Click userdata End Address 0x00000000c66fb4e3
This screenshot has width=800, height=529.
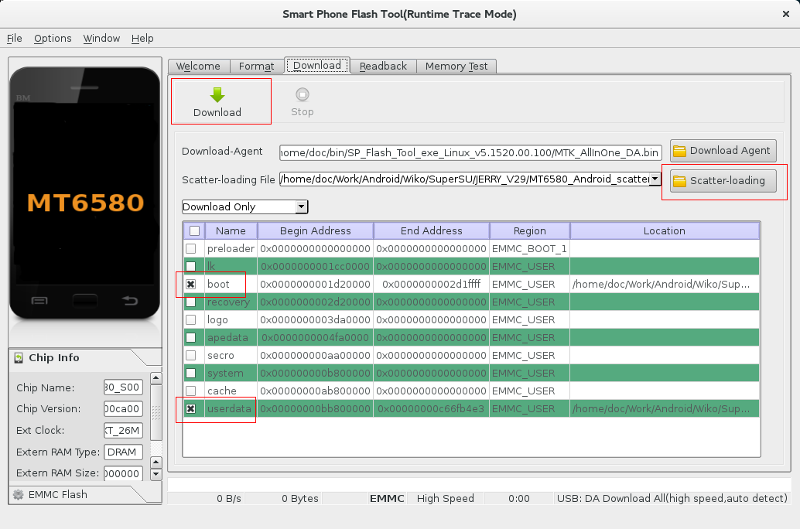point(431,409)
